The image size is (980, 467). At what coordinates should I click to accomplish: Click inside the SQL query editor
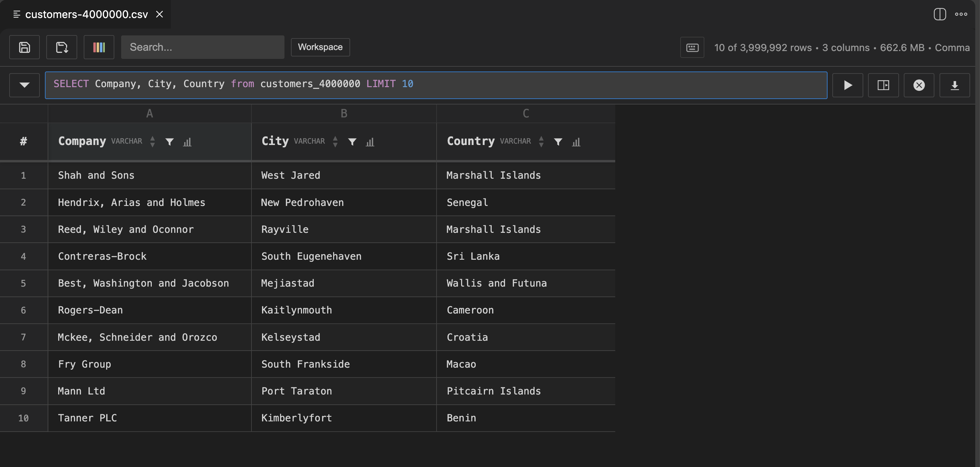(436, 85)
